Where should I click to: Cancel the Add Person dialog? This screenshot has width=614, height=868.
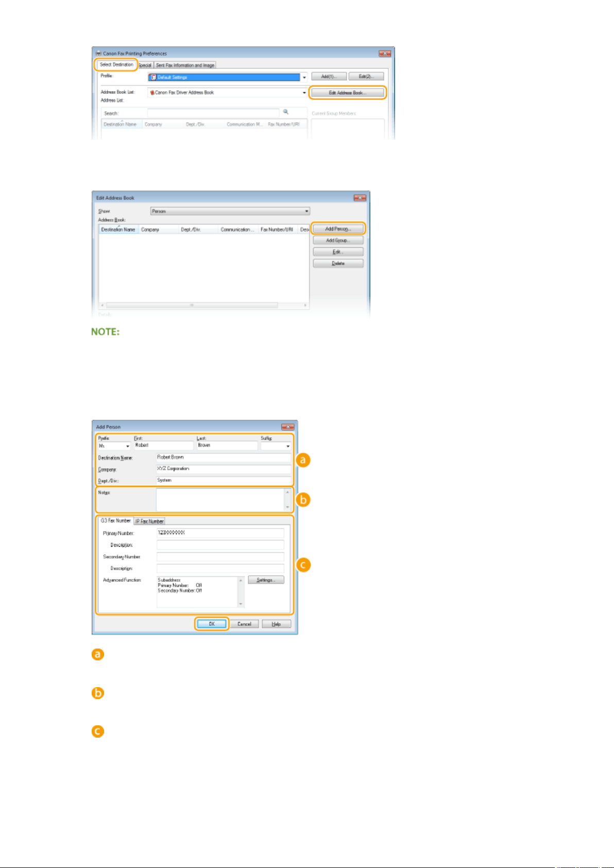(244, 624)
